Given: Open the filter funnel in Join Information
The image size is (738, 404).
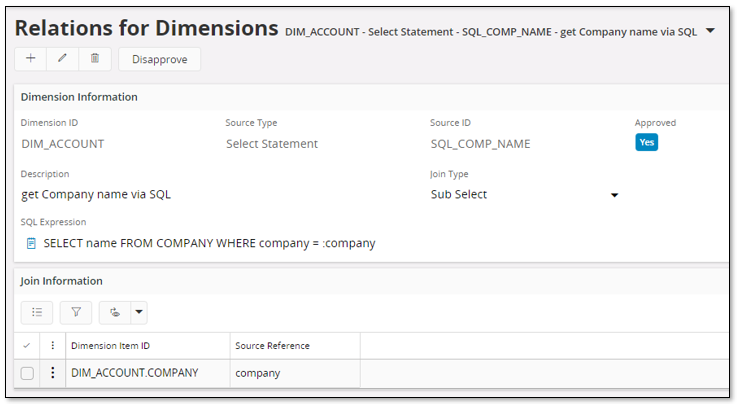Looking at the screenshot, I should click(75, 312).
